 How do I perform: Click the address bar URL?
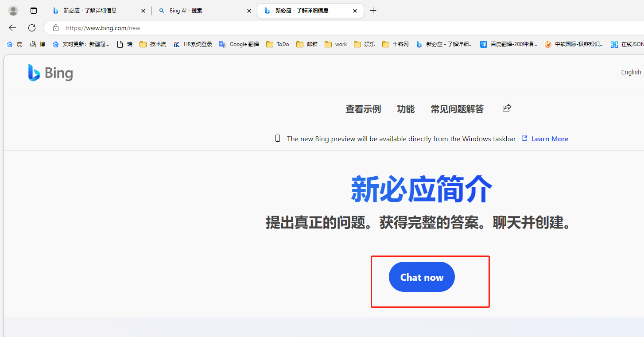[x=103, y=28]
